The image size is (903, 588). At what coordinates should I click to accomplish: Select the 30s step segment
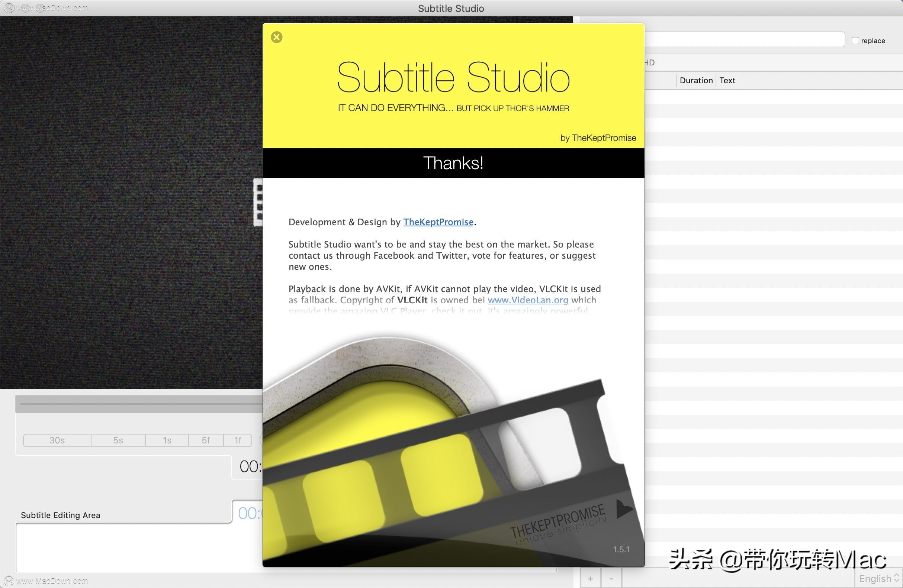click(57, 440)
